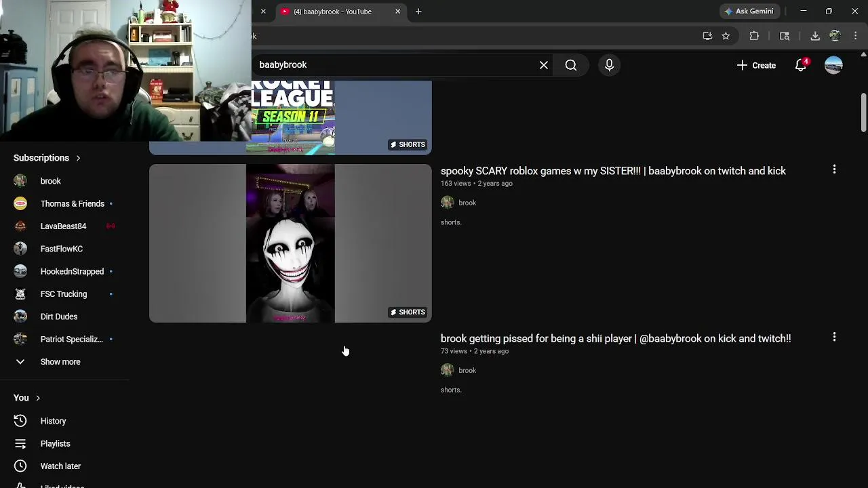This screenshot has height=488, width=868.
Task: Clear the baabybrook search text
Action: (x=544, y=65)
